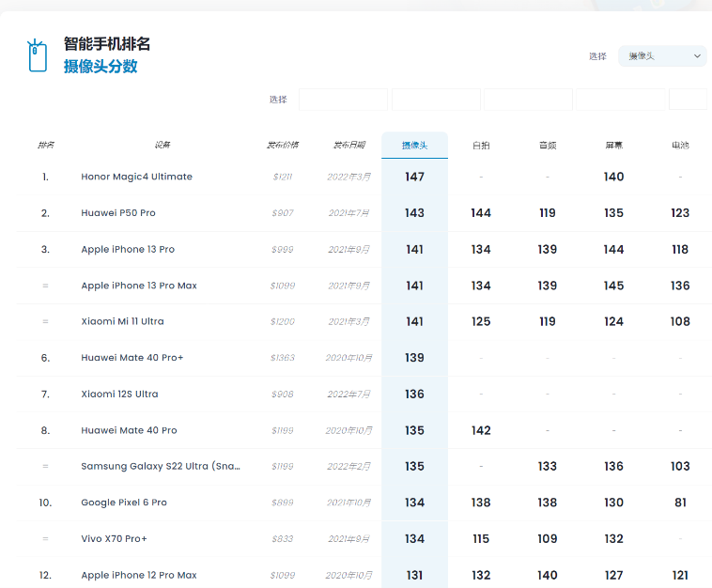712x588 pixels.
Task: Click audio score 140 for iPhone 12 Pro Max
Action: pos(548,575)
